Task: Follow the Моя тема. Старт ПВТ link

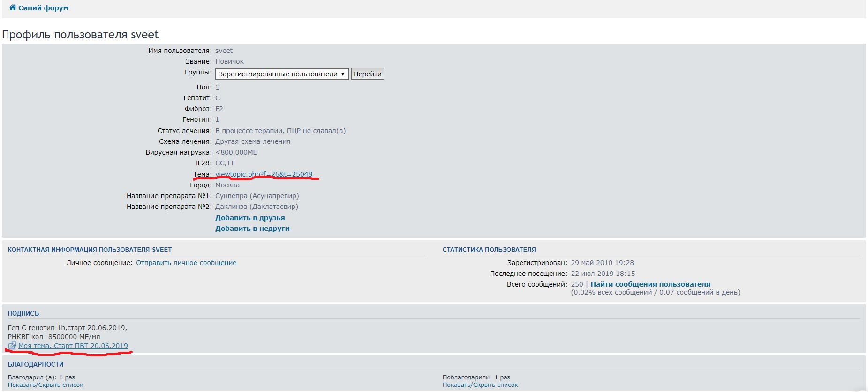Action: (73, 346)
